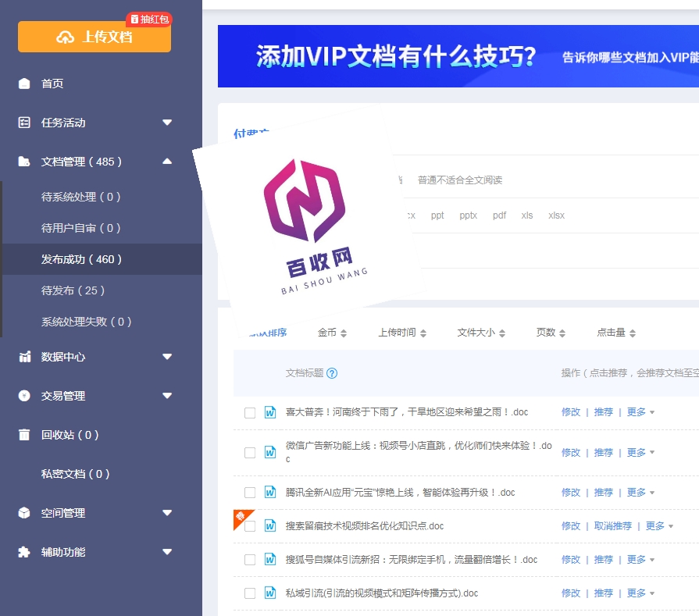Click 修改 for 搜狐号自媒体 document
Screen dimensions: 699x616
tap(571, 559)
